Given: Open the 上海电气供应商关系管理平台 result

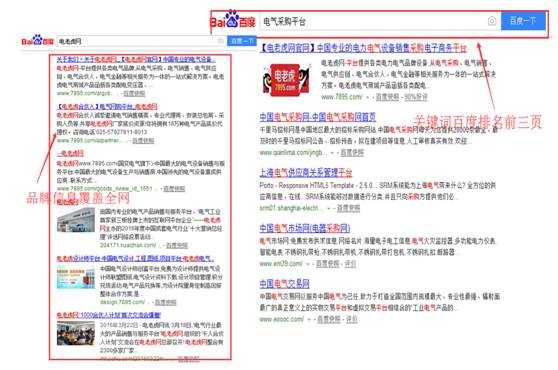Looking at the screenshot, I should coord(306,173).
